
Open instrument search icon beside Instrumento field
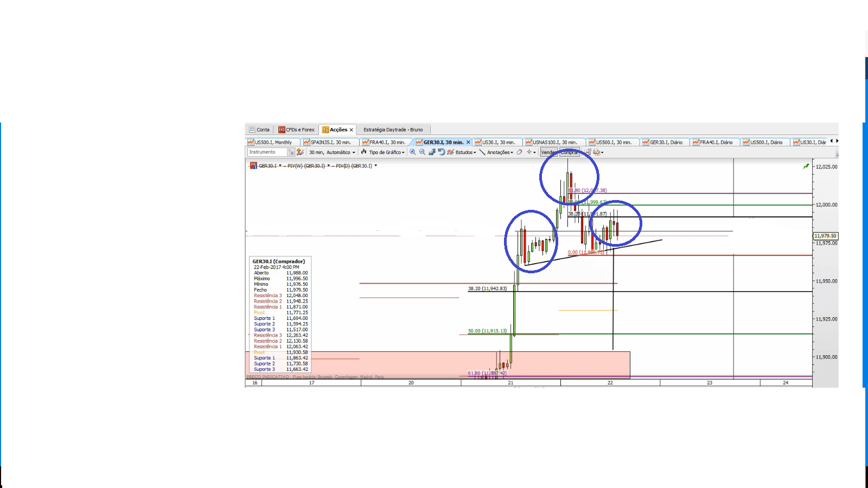291,152
